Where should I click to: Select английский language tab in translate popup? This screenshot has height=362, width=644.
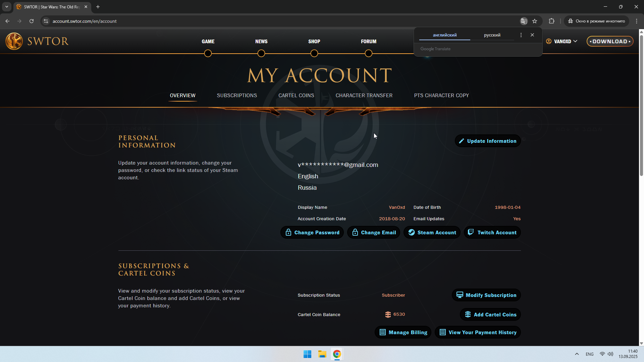(445, 35)
